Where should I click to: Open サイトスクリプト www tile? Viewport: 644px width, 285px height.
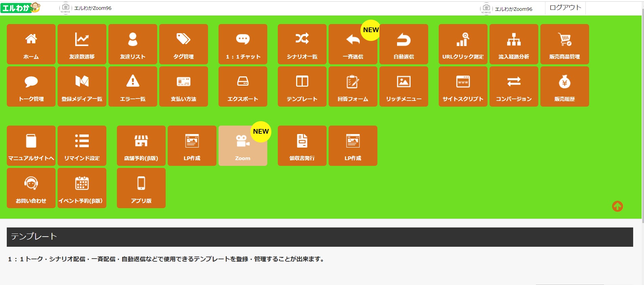(463, 86)
